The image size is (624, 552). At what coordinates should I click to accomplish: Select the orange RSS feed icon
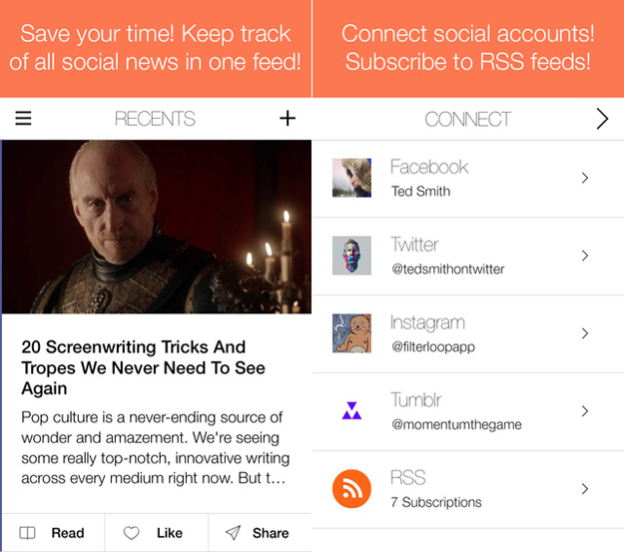tap(352, 489)
